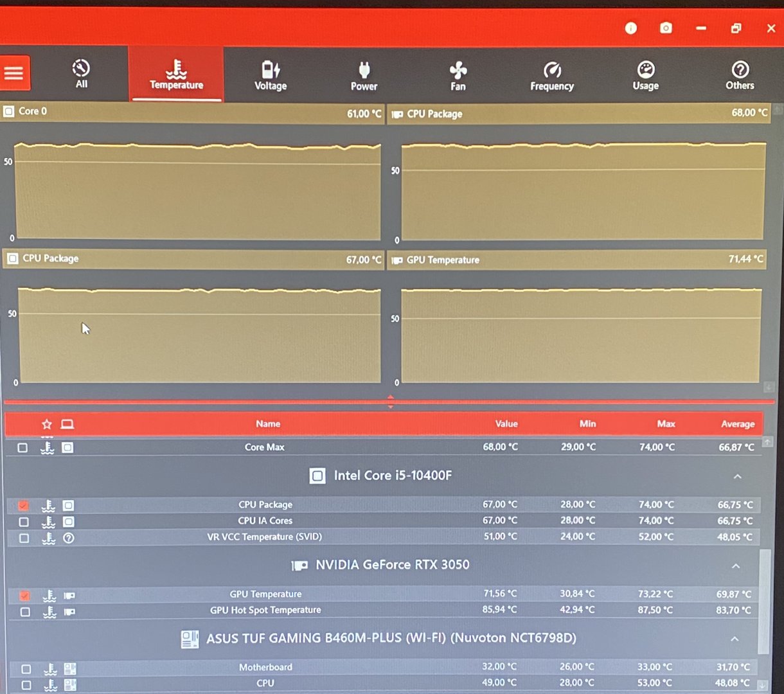Click thermometer icon in CPU Package row

[48, 506]
